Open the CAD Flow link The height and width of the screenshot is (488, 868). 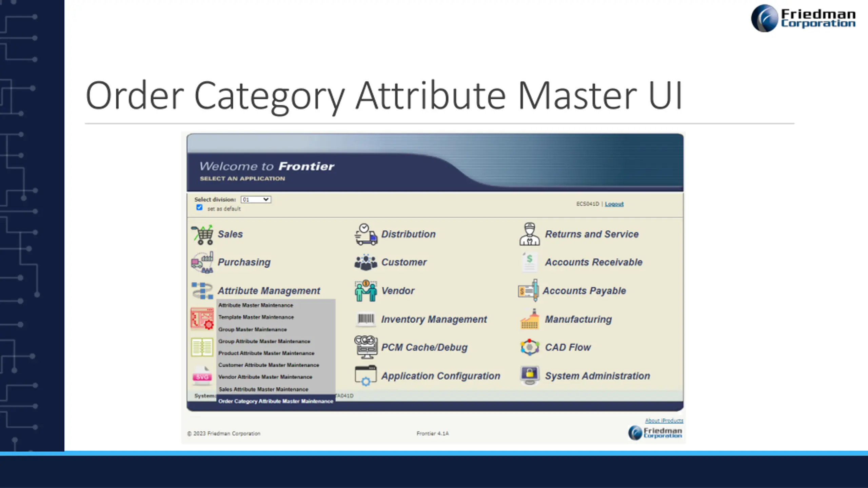coord(568,347)
